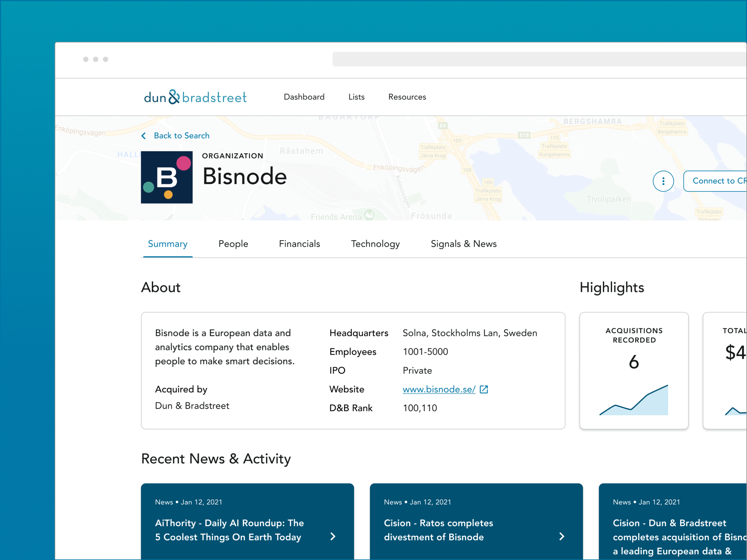The image size is (747, 560).
Task: Click the Bisnode company logo
Action: click(x=166, y=177)
